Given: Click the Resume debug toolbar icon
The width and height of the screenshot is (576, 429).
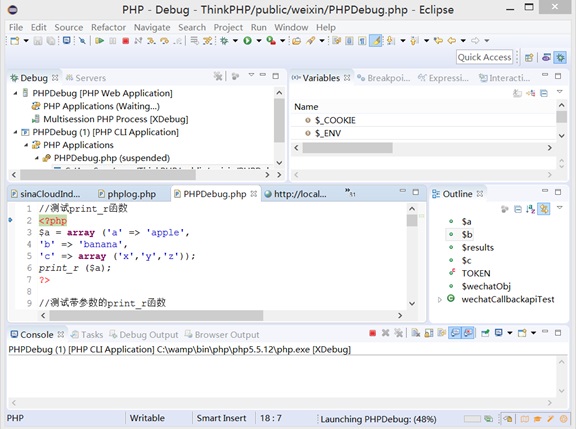Looking at the screenshot, I should (x=99, y=41).
